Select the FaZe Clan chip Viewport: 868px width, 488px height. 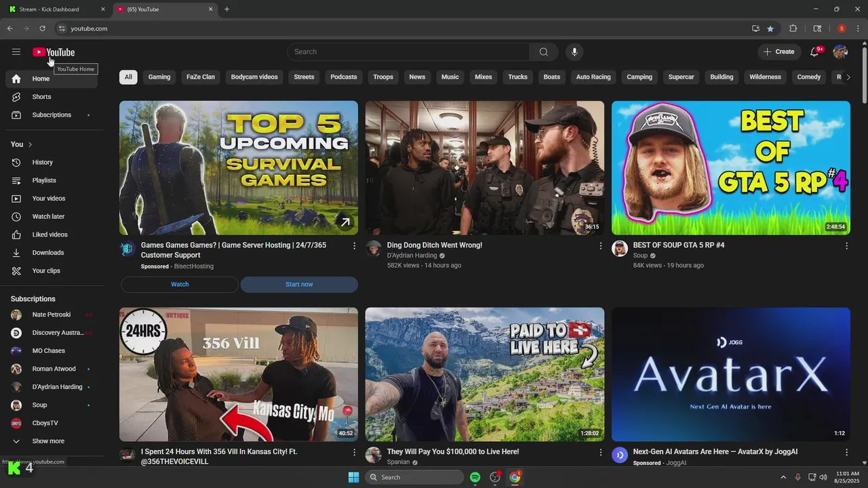(x=201, y=77)
